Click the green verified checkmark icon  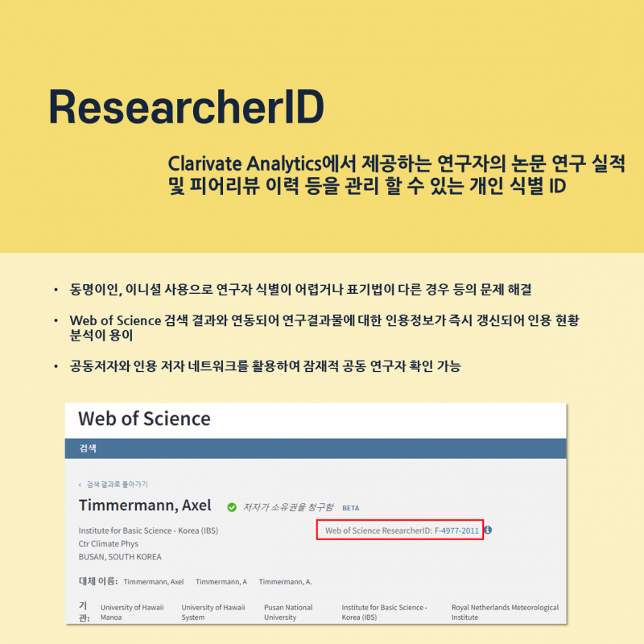tap(232, 507)
